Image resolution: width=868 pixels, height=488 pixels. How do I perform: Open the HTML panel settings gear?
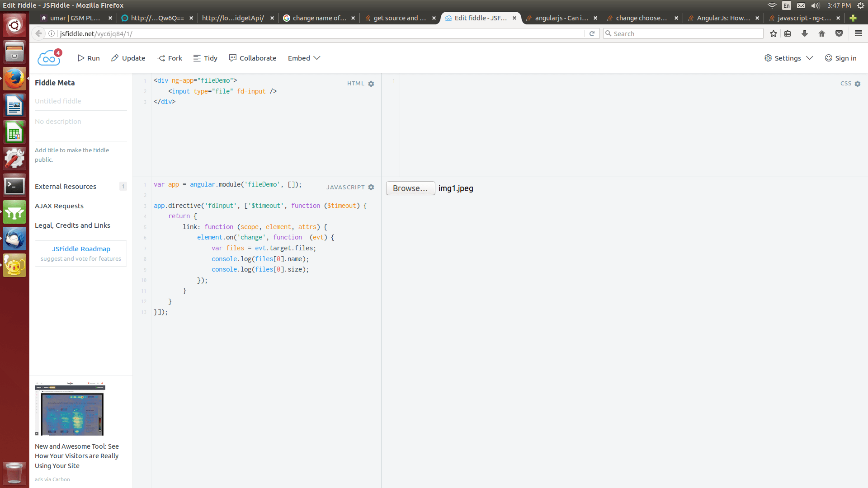[x=371, y=84]
